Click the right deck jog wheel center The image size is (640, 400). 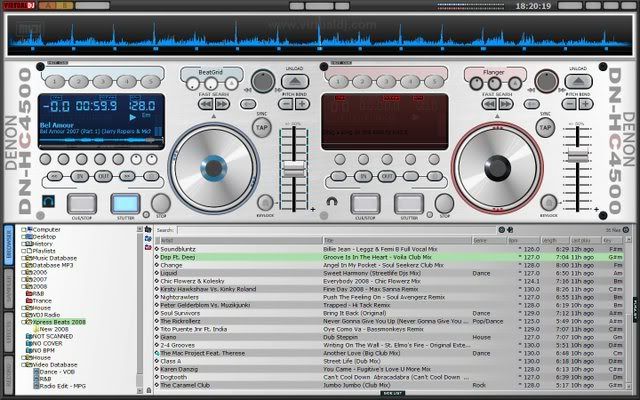(497, 168)
